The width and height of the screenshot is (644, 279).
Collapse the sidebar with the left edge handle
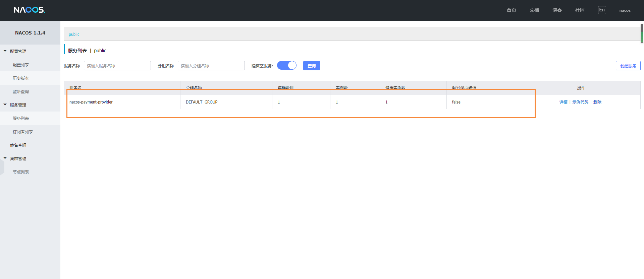(x=2, y=167)
